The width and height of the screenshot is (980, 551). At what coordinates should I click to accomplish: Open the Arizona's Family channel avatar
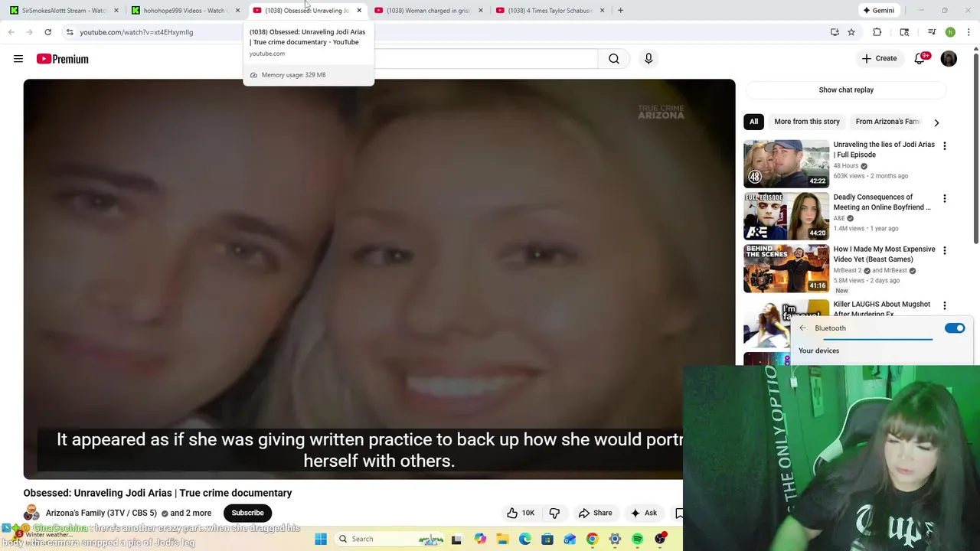click(31, 513)
